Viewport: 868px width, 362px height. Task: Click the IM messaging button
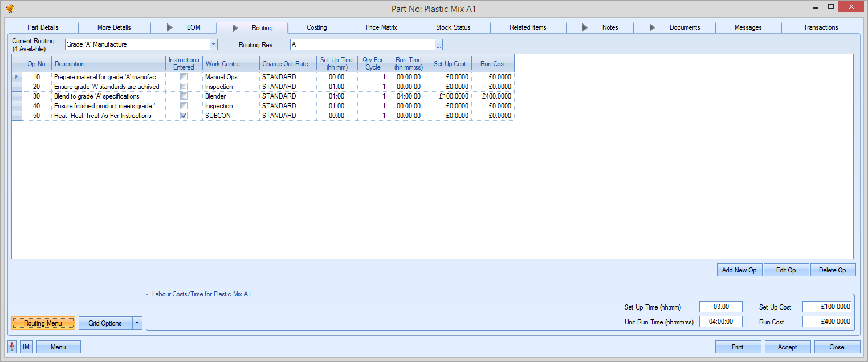pos(26,347)
